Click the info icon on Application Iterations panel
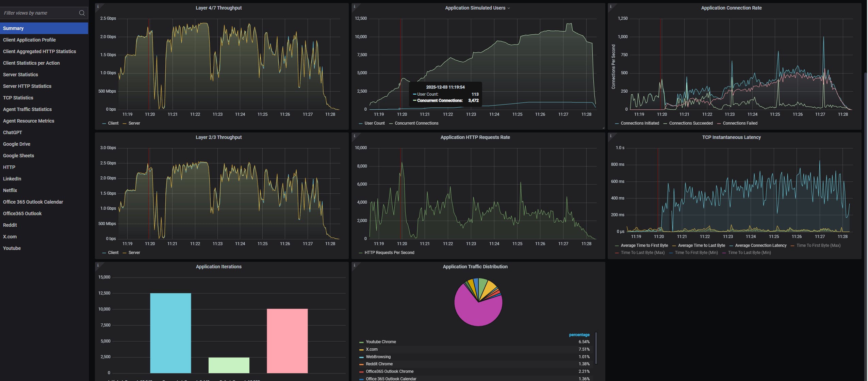868x381 pixels. coord(98,265)
